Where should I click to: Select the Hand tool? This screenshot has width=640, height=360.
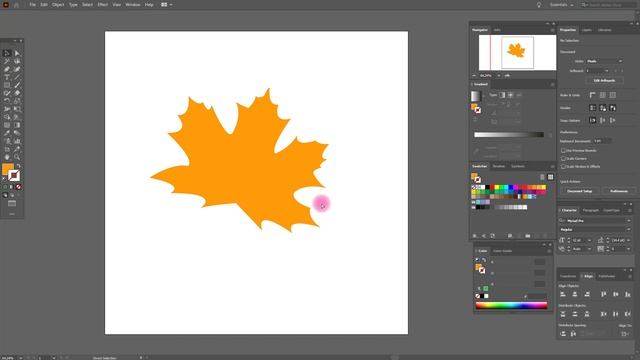pos(7,157)
